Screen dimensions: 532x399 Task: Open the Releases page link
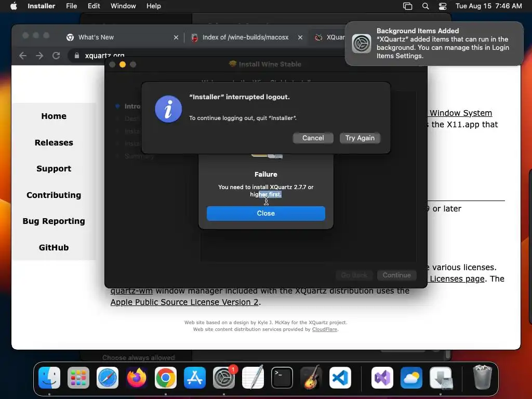coord(54,142)
